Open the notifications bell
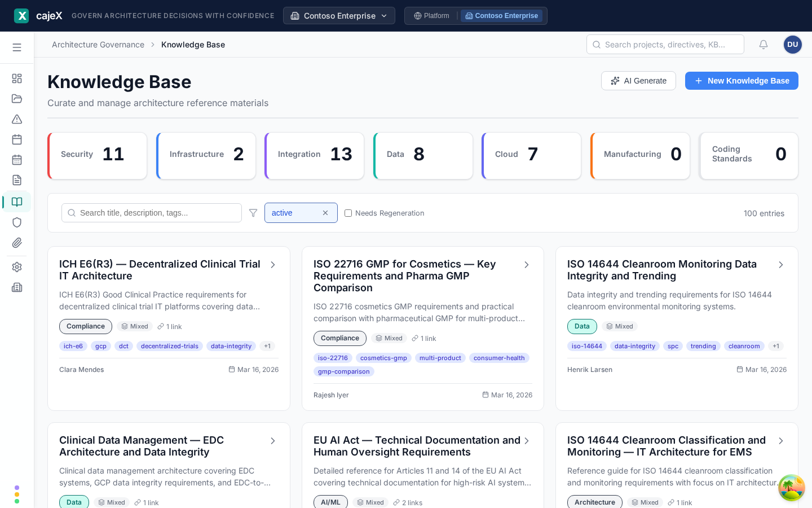The height and width of the screenshot is (508, 812). [764, 45]
